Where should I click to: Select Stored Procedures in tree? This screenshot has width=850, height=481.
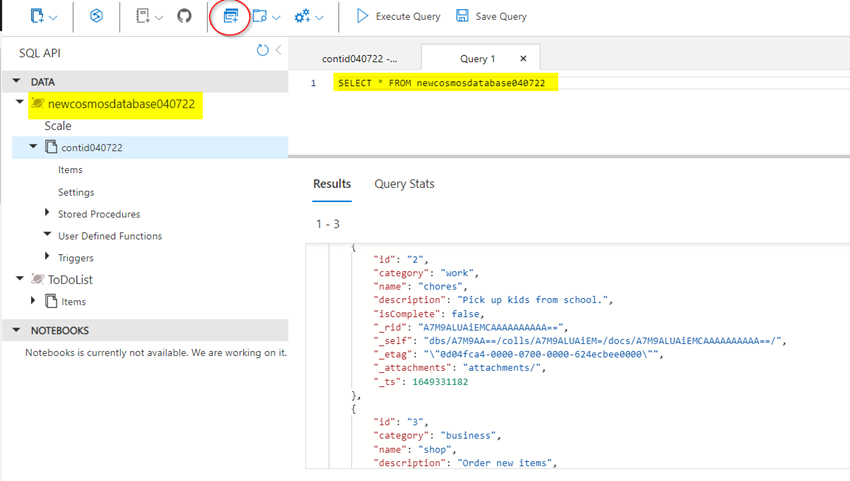[x=99, y=214]
